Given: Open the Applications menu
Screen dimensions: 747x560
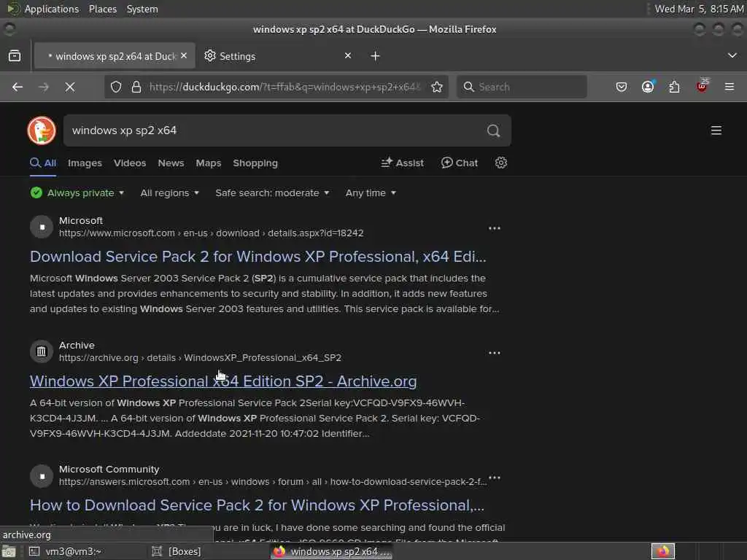Looking at the screenshot, I should pos(52,9).
